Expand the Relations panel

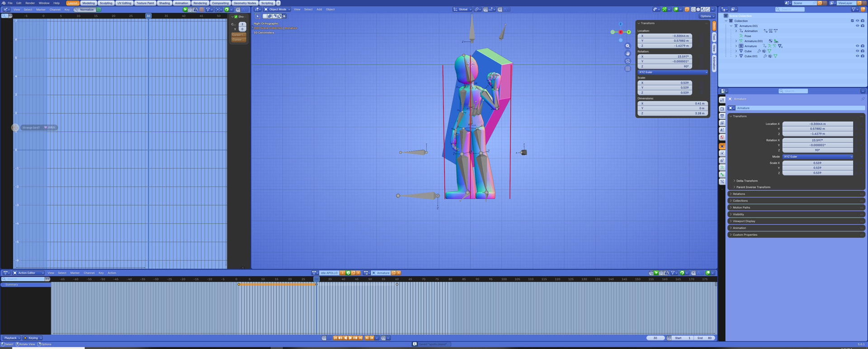pos(739,194)
